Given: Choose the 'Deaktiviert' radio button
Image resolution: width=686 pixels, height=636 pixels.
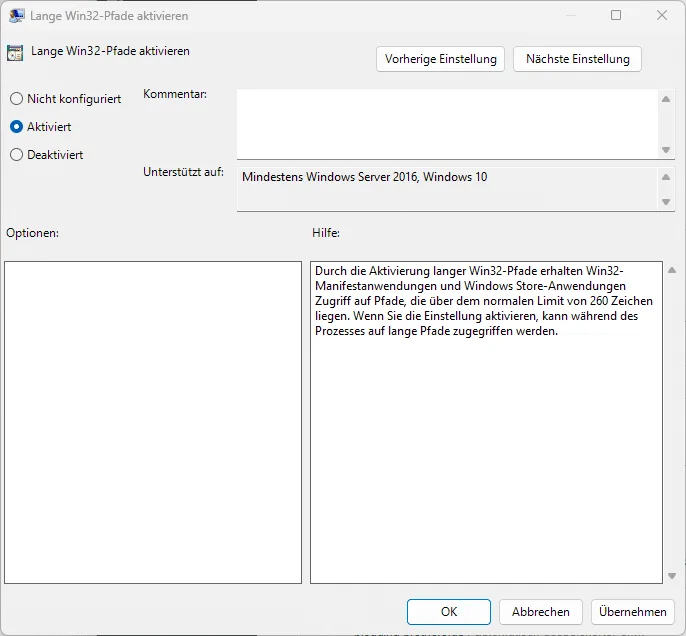Looking at the screenshot, I should coord(16,155).
